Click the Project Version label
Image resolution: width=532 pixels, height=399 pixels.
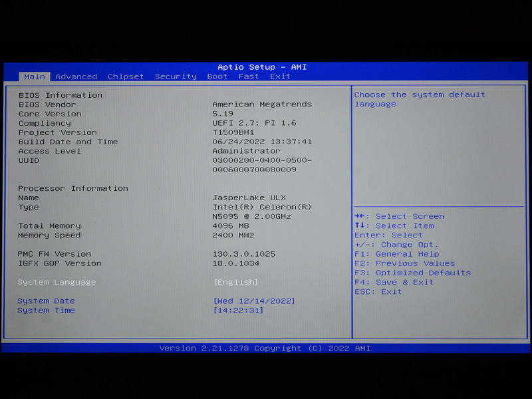pyautogui.click(x=58, y=132)
